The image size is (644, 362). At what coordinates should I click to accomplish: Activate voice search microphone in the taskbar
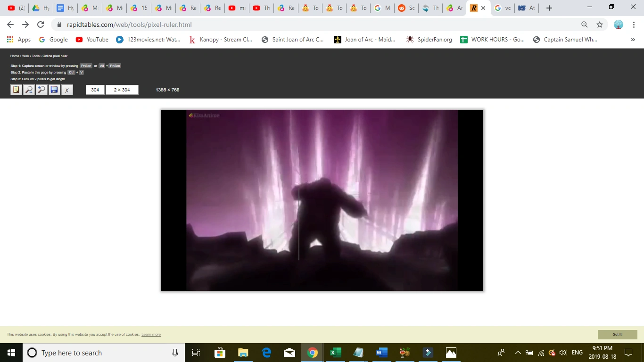(175, 353)
